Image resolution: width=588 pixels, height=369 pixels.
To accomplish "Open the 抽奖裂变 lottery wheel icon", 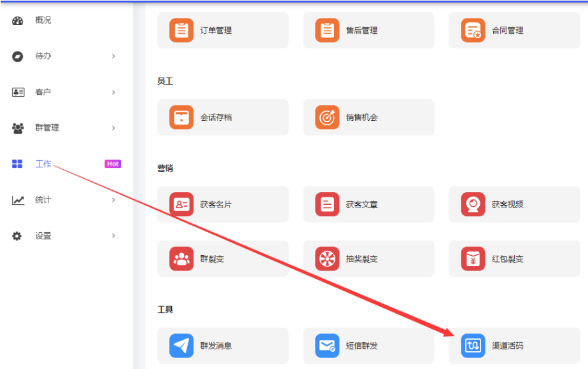I will pos(327,259).
